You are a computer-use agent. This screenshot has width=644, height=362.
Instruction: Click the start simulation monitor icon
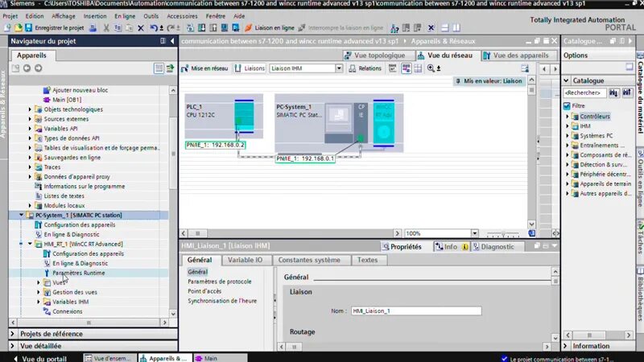pyautogui.click(x=225, y=28)
